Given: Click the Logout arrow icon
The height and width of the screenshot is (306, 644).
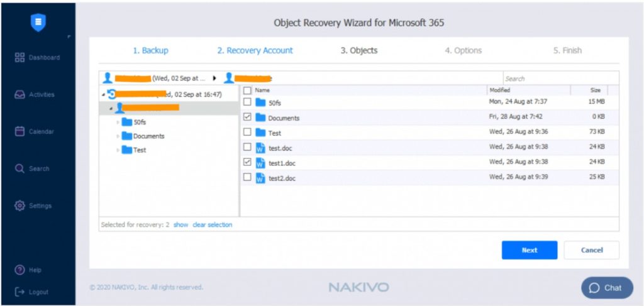Looking at the screenshot, I should click(19, 292).
